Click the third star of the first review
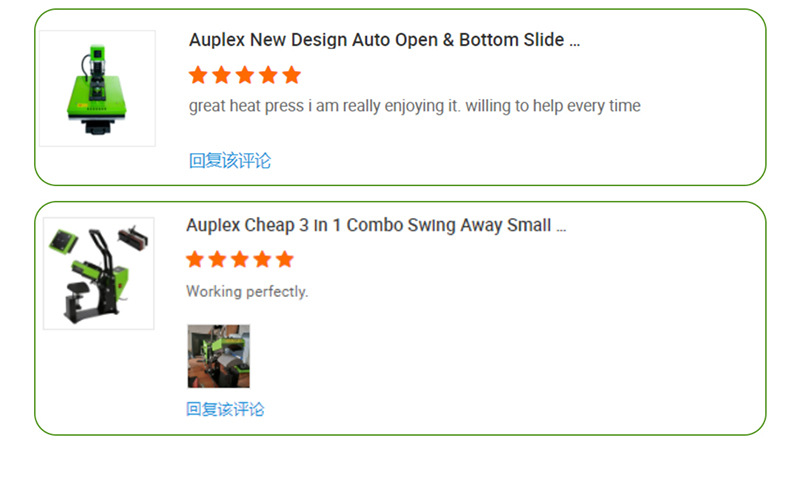Image resolution: width=800 pixels, height=484 pixels. (245, 75)
